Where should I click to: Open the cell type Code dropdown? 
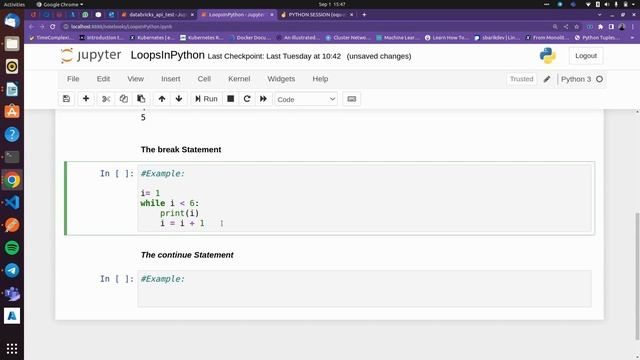tap(306, 99)
